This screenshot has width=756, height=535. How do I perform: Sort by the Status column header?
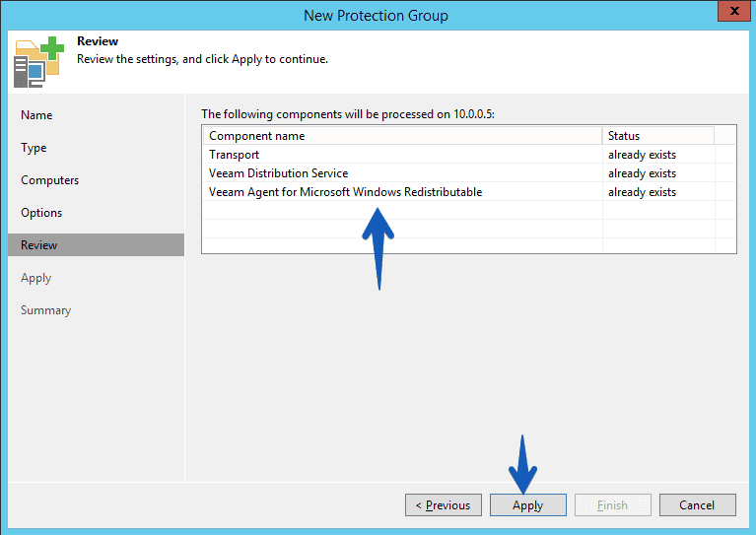(658, 136)
